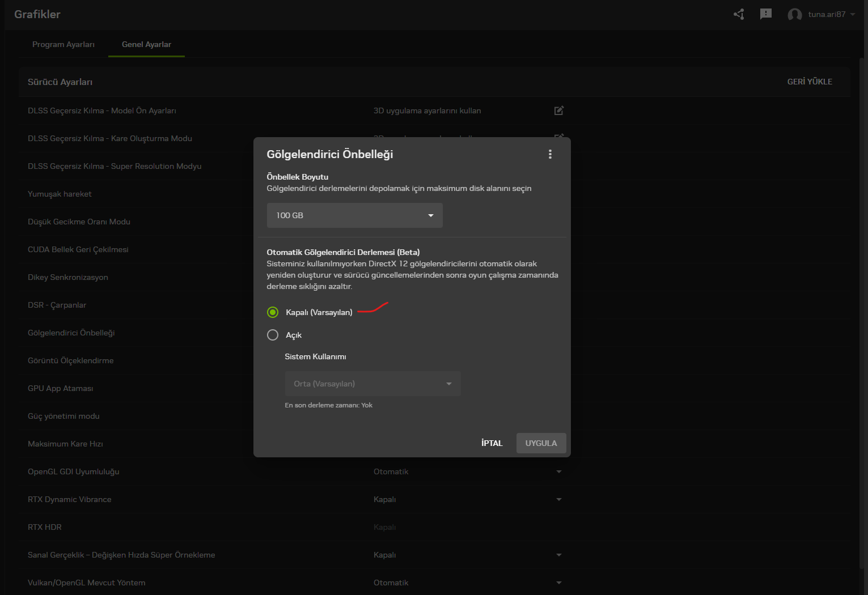
Task: Expand the RTX Dynamic Vibrance dropdown arrow
Action: pyautogui.click(x=559, y=499)
